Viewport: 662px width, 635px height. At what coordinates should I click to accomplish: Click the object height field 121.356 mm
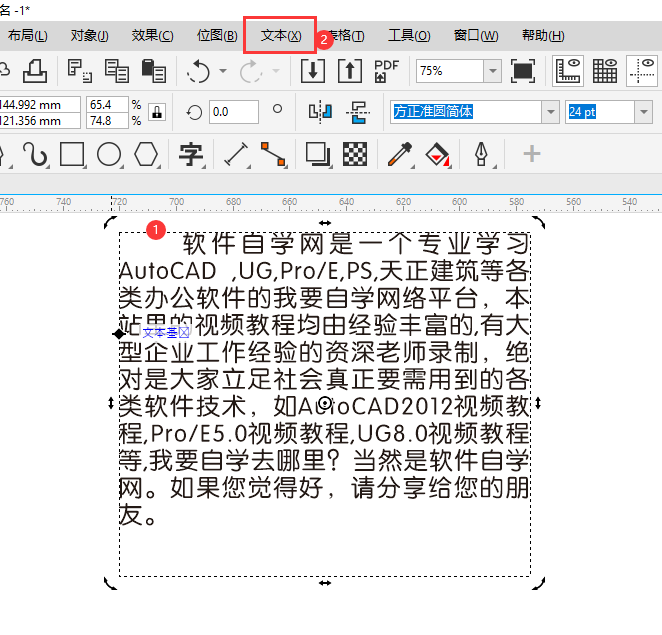[39, 121]
